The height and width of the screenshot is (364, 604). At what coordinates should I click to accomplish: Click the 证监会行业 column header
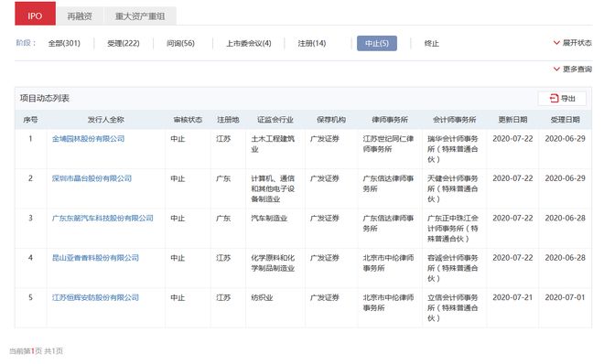pos(275,120)
